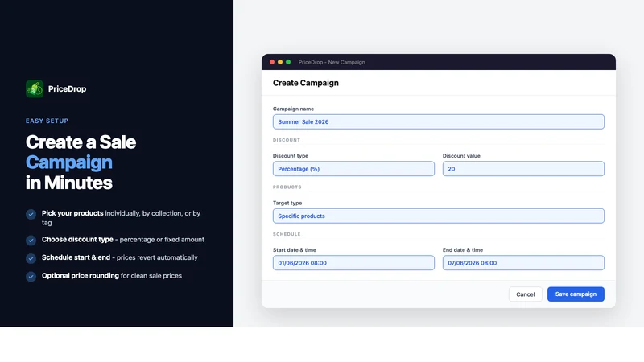The height and width of the screenshot is (362, 644).
Task: Set the Start date & time field
Action: click(x=353, y=263)
